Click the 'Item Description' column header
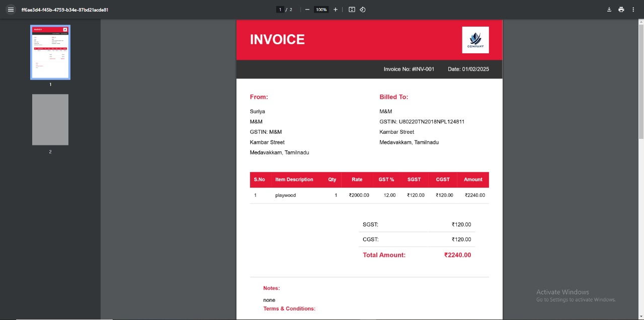Image resolution: width=644 pixels, height=320 pixels. point(294,180)
